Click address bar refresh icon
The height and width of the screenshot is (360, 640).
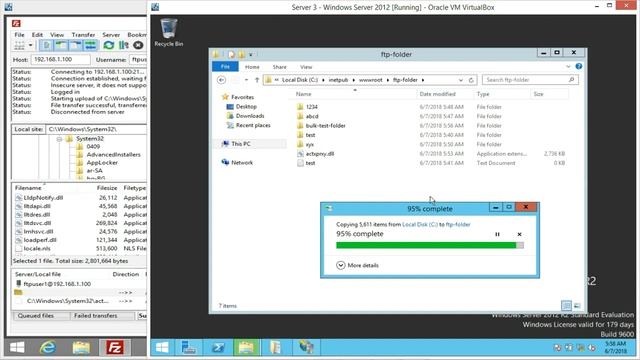[471, 80]
